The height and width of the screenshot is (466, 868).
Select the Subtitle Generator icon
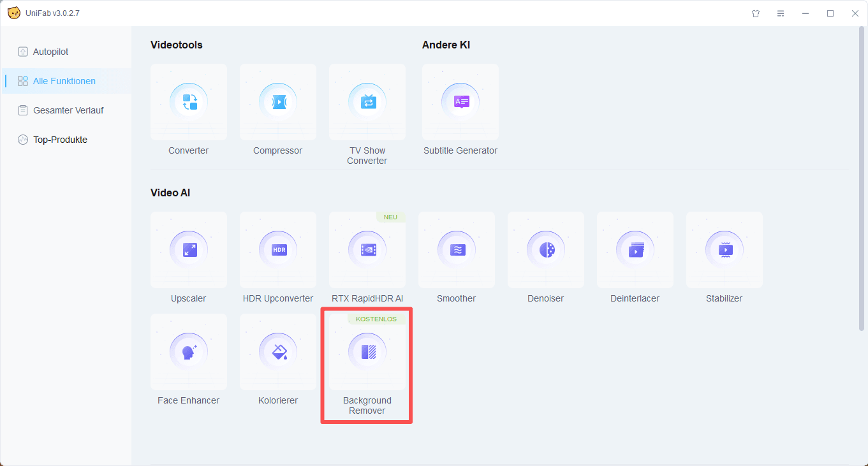[460, 102]
